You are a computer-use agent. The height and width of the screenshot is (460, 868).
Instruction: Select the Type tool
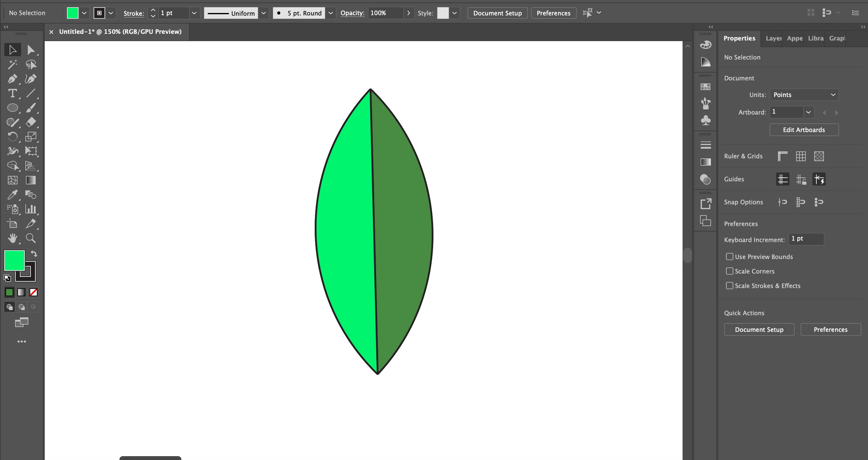pos(12,93)
